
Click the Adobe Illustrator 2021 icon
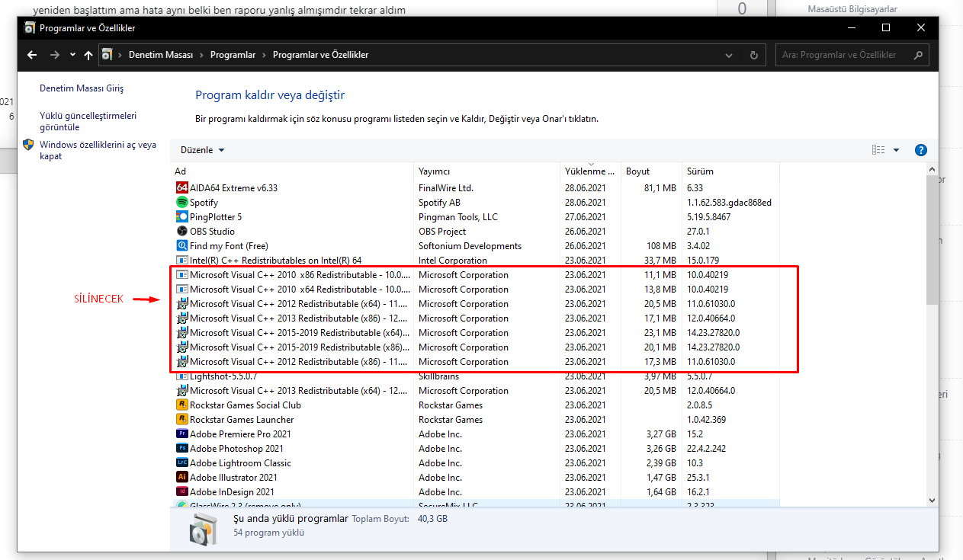coord(182,477)
